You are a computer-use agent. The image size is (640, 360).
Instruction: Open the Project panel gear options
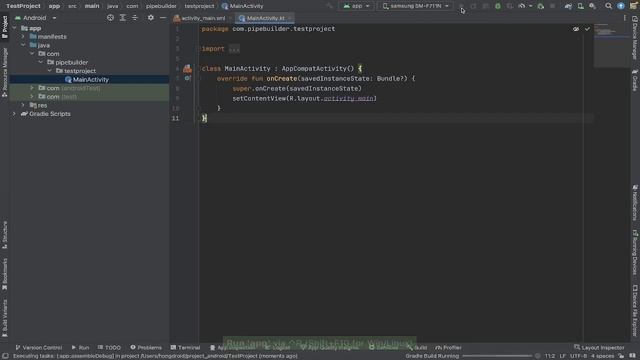click(x=151, y=18)
